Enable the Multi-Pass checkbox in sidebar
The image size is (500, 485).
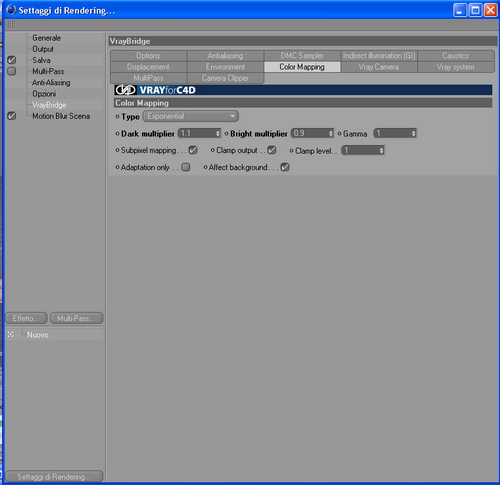[x=12, y=71]
